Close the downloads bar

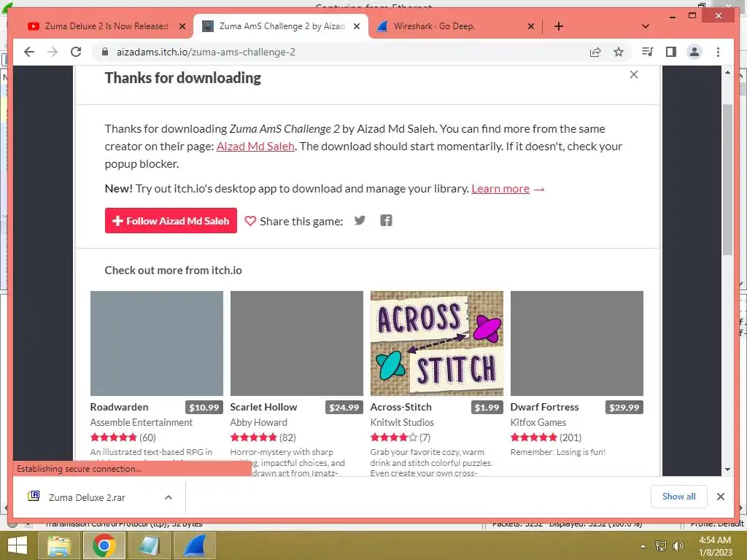720,497
